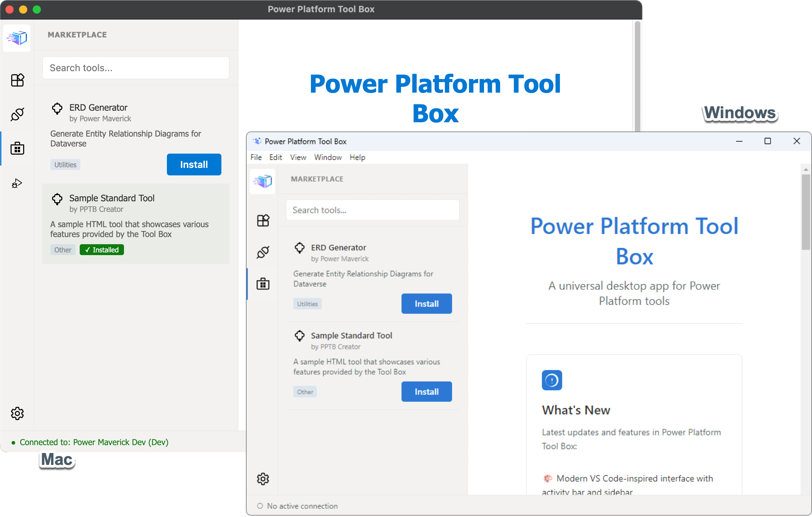The image size is (812, 517).
Task: Open the Debug icon in Mac sidebar
Action: 17,183
